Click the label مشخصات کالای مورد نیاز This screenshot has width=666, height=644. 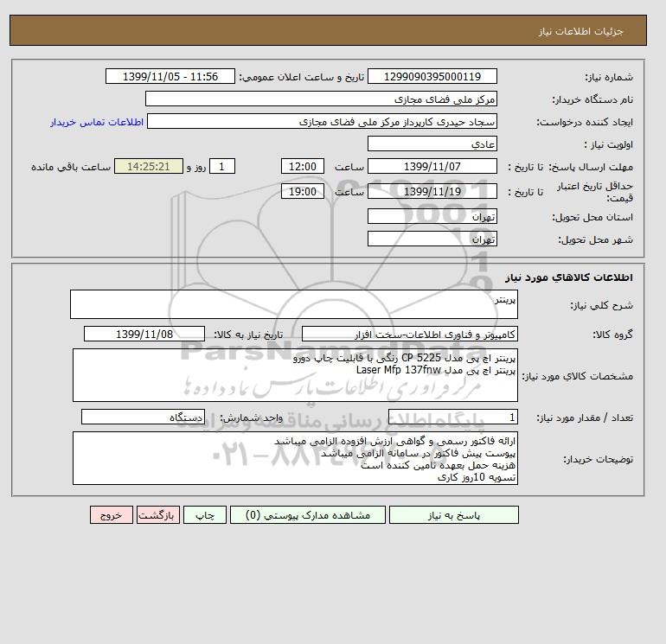[578, 376]
